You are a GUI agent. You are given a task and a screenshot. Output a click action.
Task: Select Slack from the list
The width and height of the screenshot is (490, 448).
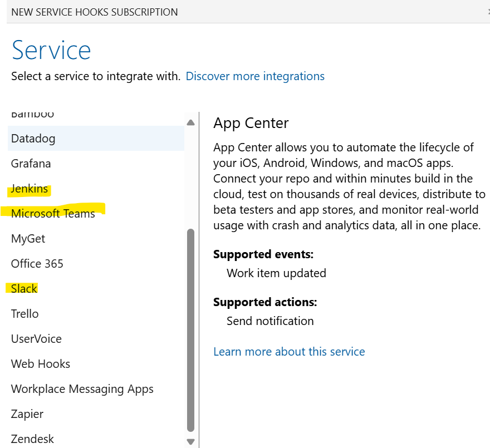pyautogui.click(x=96, y=289)
